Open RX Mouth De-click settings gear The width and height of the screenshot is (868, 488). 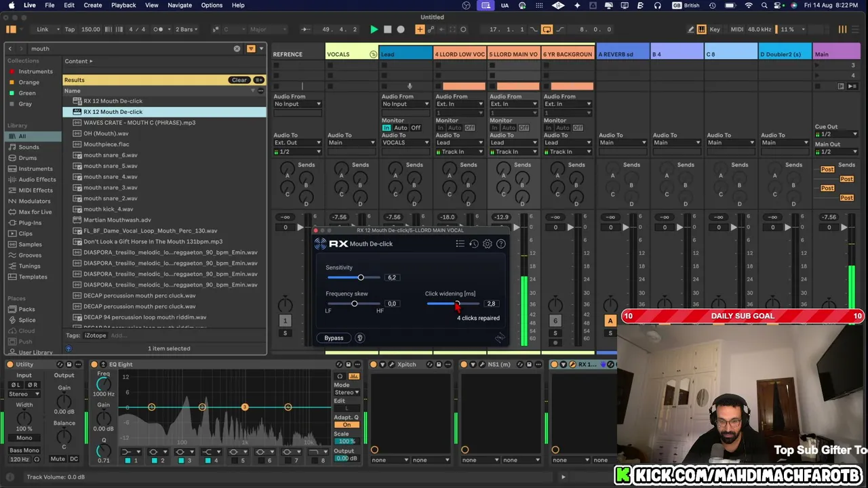click(488, 244)
